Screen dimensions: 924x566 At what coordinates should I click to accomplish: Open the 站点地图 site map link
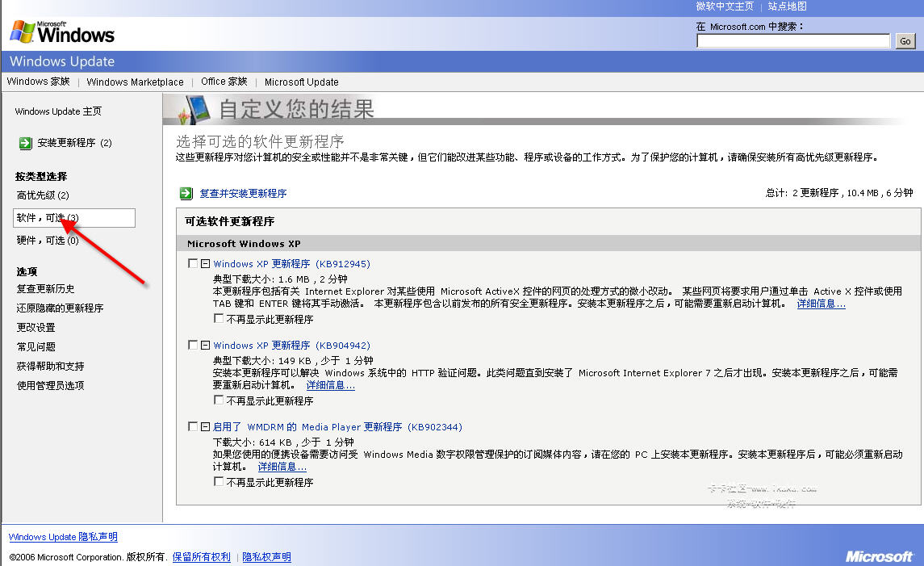coord(787,6)
